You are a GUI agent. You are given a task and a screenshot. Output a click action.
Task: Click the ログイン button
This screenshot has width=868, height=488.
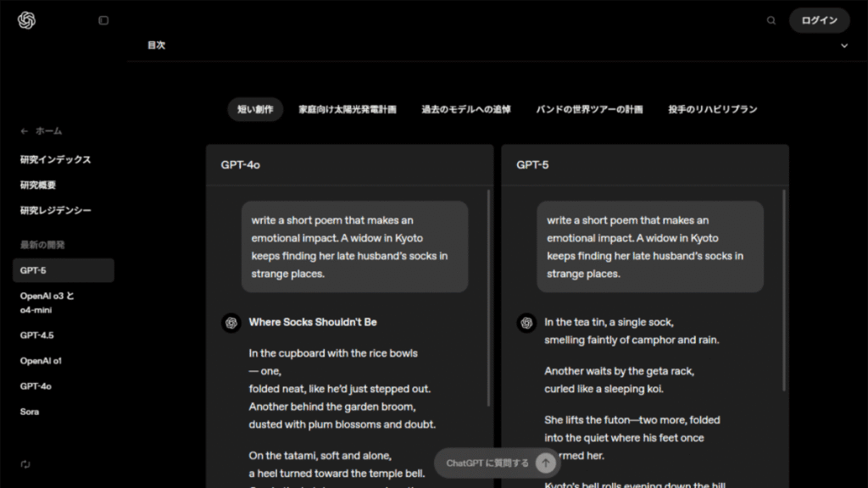pyautogui.click(x=820, y=20)
